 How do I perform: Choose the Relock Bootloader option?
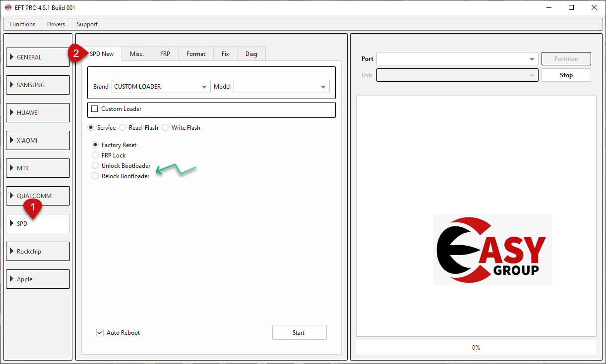click(95, 176)
